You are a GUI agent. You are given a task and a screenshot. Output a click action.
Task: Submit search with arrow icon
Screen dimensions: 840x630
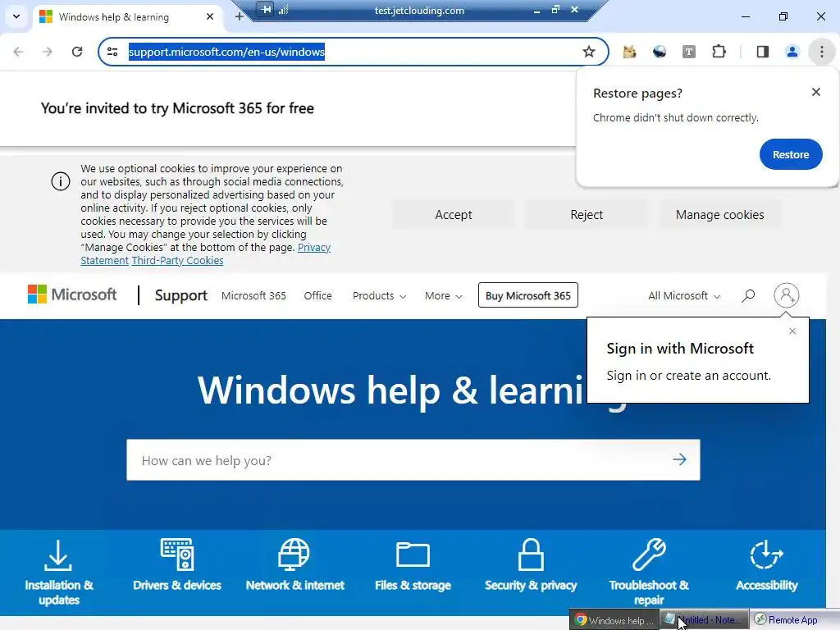point(680,459)
